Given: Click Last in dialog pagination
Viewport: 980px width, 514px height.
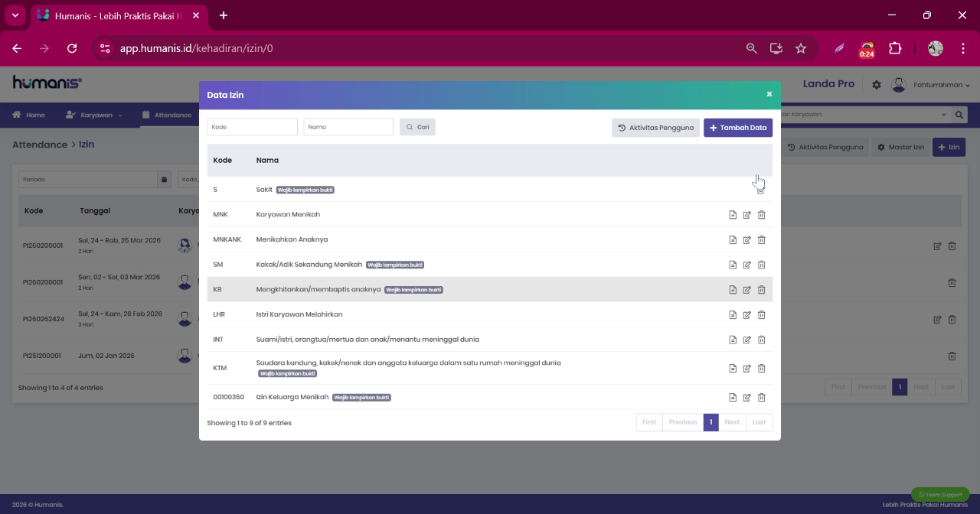Looking at the screenshot, I should pyautogui.click(x=759, y=422).
